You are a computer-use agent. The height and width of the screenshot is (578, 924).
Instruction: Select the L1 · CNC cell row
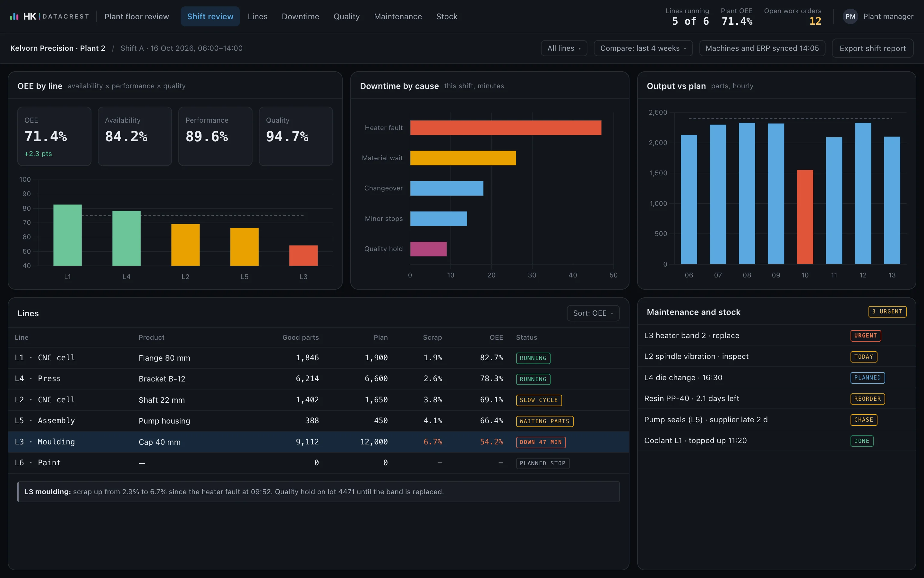tap(319, 358)
